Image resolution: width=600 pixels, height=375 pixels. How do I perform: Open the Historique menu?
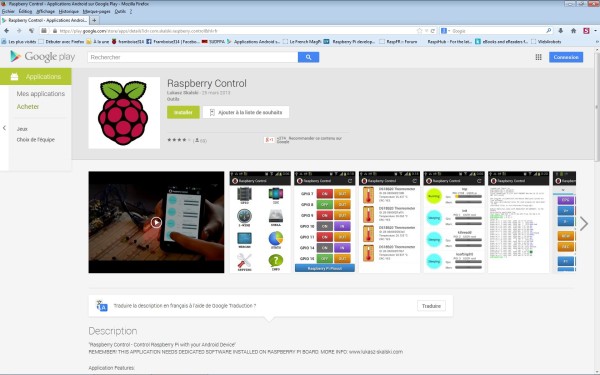pos(69,11)
